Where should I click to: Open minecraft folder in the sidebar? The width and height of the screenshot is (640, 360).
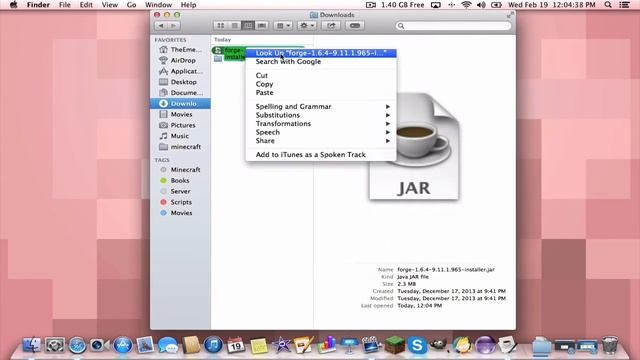[180, 147]
